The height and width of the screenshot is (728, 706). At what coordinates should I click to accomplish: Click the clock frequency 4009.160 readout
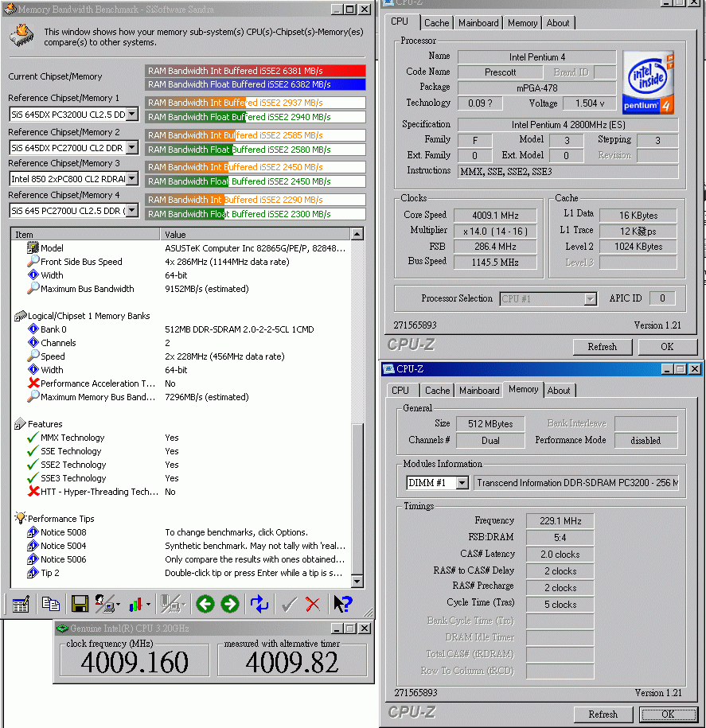135,662
